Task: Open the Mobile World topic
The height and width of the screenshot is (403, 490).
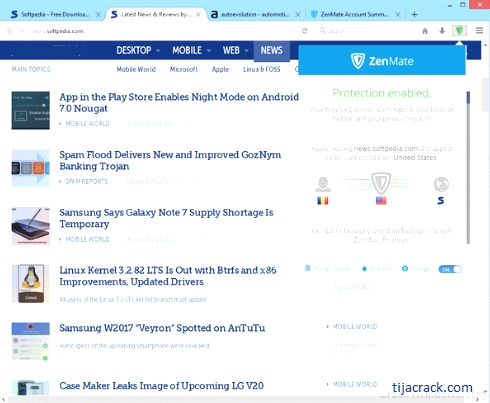Action: [136, 69]
